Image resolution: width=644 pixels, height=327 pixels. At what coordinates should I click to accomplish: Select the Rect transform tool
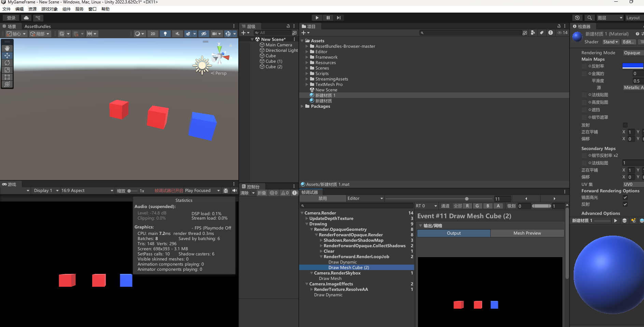click(7, 77)
